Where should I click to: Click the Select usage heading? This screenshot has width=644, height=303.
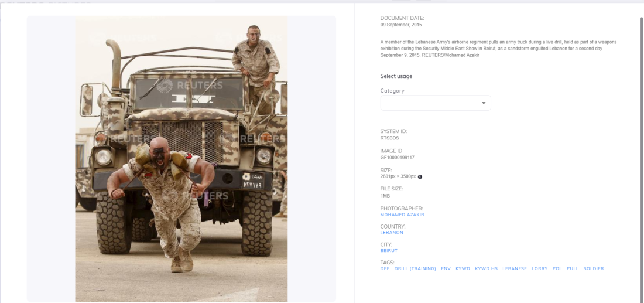point(396,76)
